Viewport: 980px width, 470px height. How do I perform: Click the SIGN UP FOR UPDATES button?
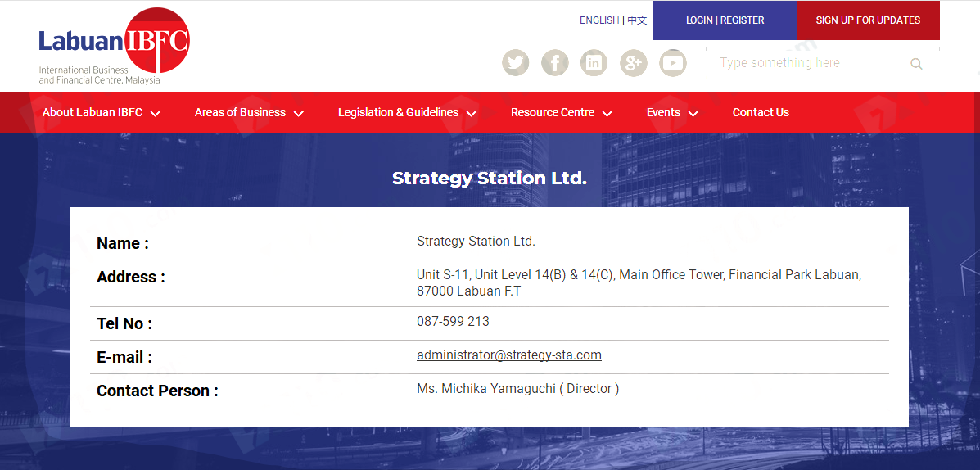[868, 20]
